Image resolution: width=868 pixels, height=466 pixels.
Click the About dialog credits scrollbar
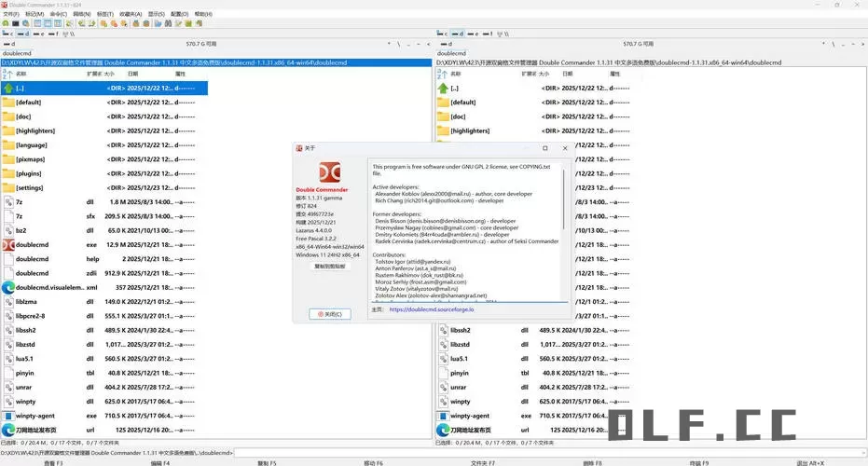click(564, 199)
